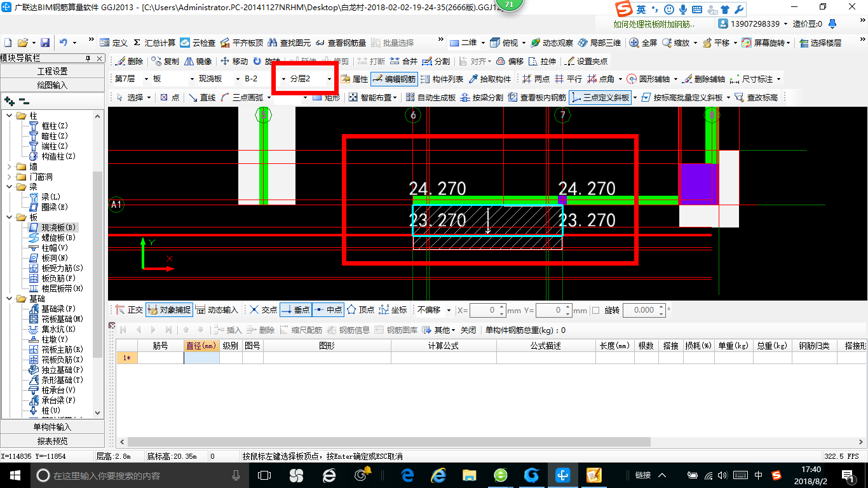
Task: Expand the 门窗洞 tree node
Action: pos(9,177)
